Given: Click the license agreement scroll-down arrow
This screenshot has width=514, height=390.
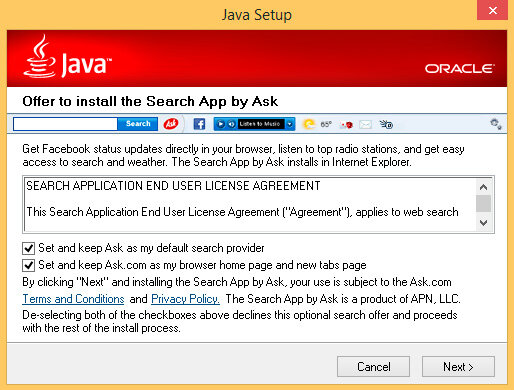Looking at the screenshot, I should click(483, 222).
